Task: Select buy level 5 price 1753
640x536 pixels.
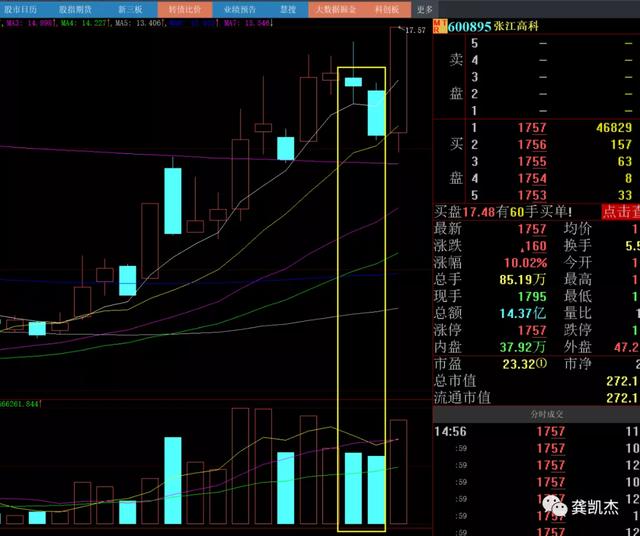Action: 532,195
